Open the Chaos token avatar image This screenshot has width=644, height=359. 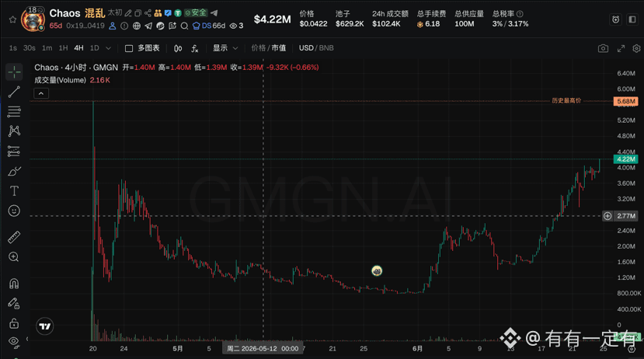[33, 20]
